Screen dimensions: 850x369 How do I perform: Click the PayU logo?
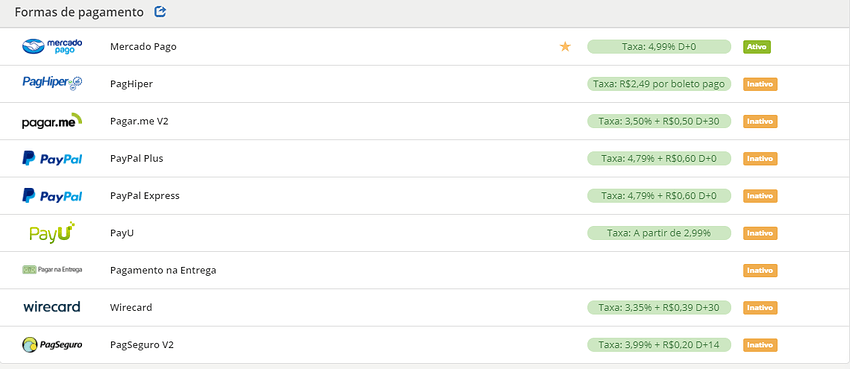pyautogui.click(x=52, y=233)
